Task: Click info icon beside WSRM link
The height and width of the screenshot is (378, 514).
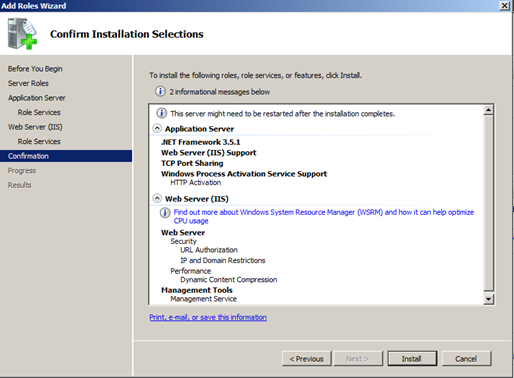Action: (x=165, y=212)
